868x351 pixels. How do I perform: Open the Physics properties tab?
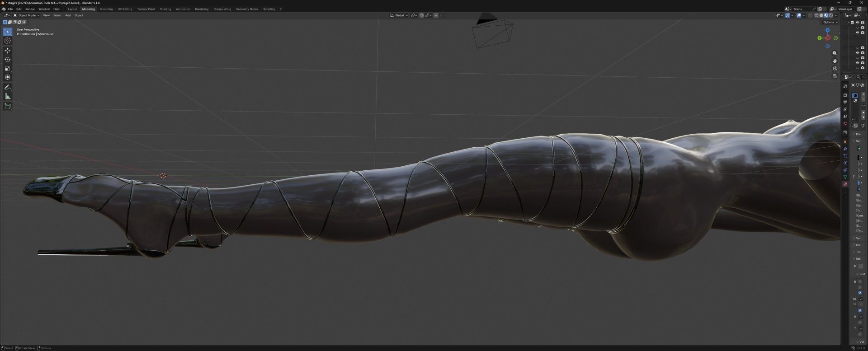845,163
